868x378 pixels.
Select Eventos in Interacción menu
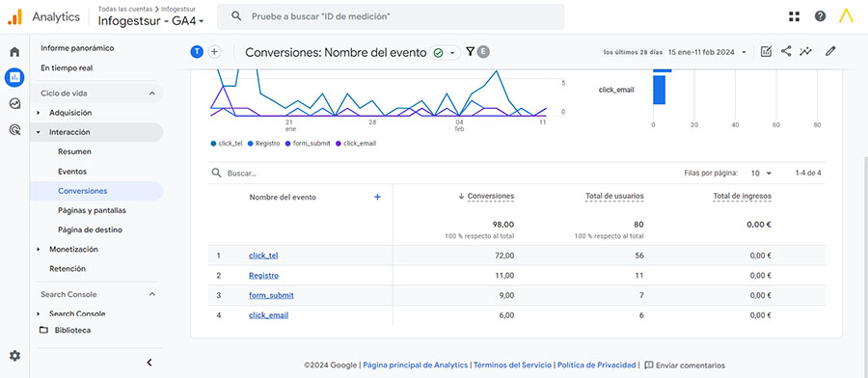72,172
